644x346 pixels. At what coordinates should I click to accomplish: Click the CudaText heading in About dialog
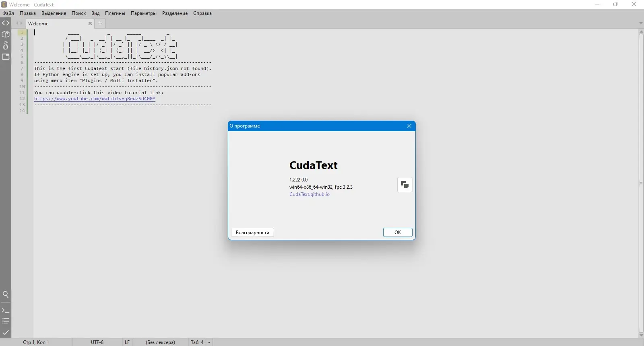pyautogui.click(x=314, y=165)
